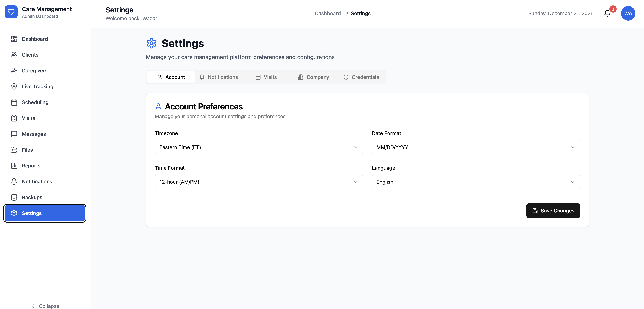Expand the Time Format selector
The image size is (644, 309).
click(258, 182)
